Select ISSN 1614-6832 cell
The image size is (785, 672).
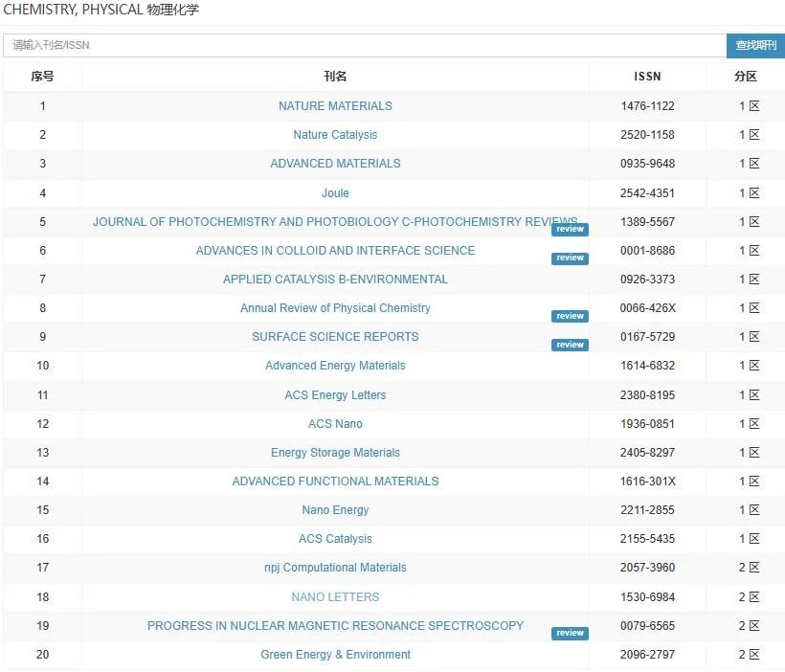point(647,366)
